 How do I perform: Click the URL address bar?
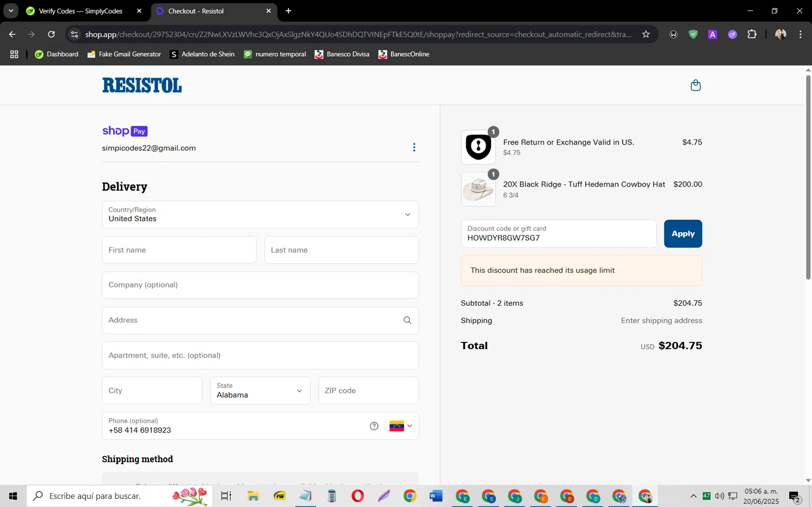point(358,34)
